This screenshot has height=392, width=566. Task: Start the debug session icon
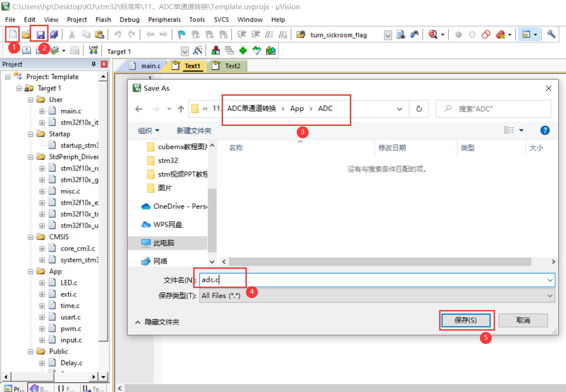(433, 35)
